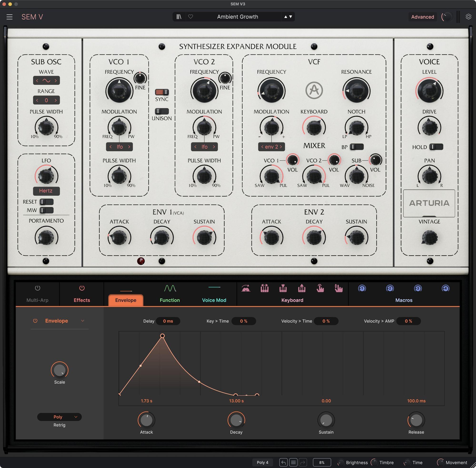Open the env 2 modulation source selector in VCF
This screenshot has width=476, height=468.
[271, 147]
